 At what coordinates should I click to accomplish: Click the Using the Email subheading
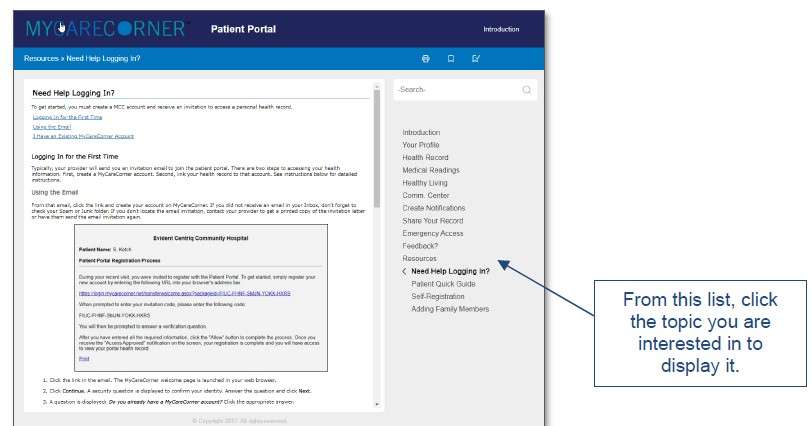click(55, 193)
